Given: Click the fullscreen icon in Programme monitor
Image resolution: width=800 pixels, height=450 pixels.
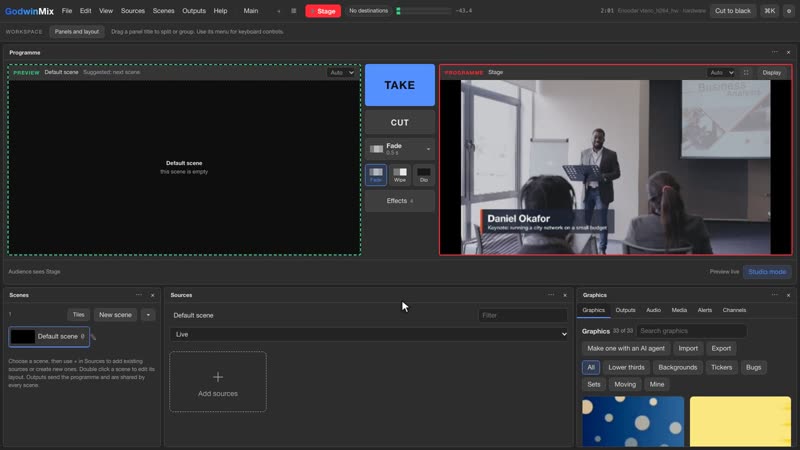Looking at the screenshot, I should [x=746, y=72].
